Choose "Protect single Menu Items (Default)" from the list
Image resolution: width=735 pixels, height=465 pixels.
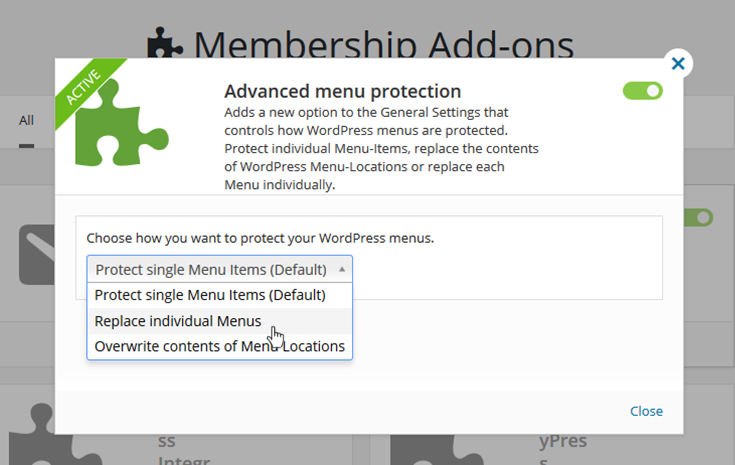[x=210, y=295]
